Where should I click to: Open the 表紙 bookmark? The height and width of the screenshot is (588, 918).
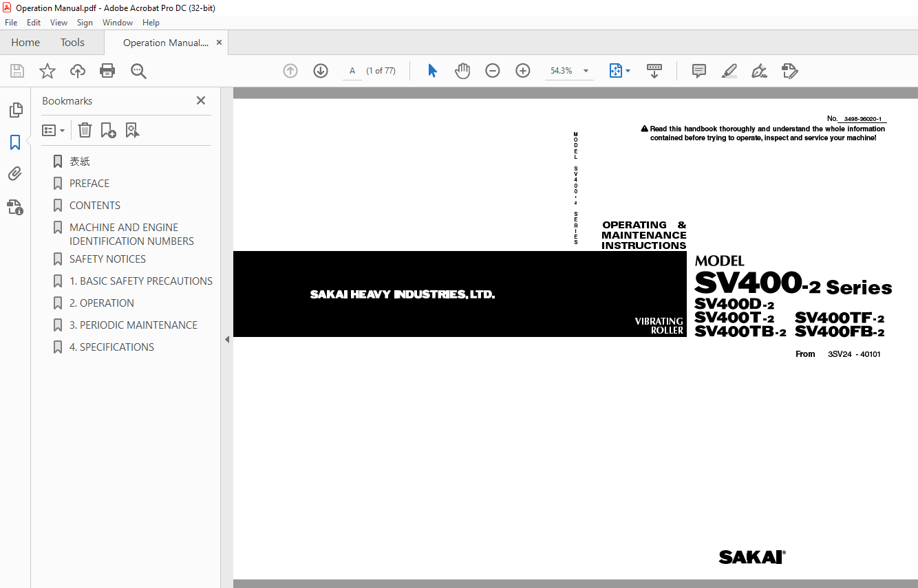(x=80, y=162)
